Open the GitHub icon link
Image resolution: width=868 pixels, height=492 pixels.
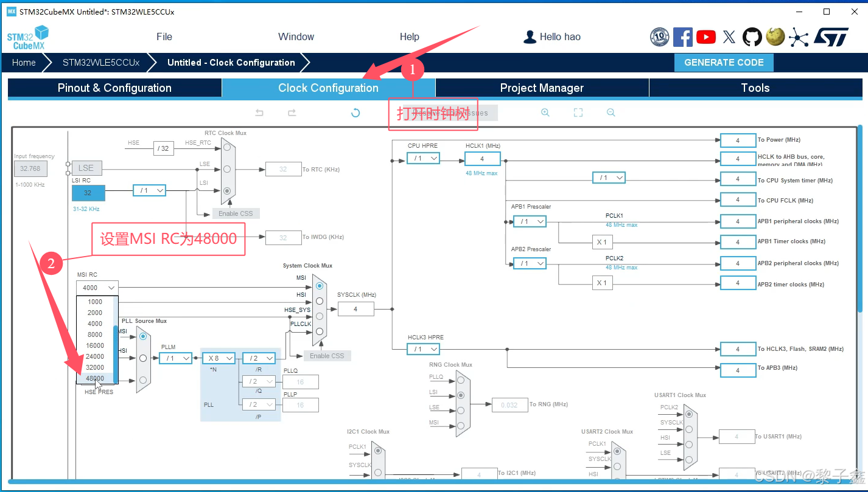coord(752,37)
